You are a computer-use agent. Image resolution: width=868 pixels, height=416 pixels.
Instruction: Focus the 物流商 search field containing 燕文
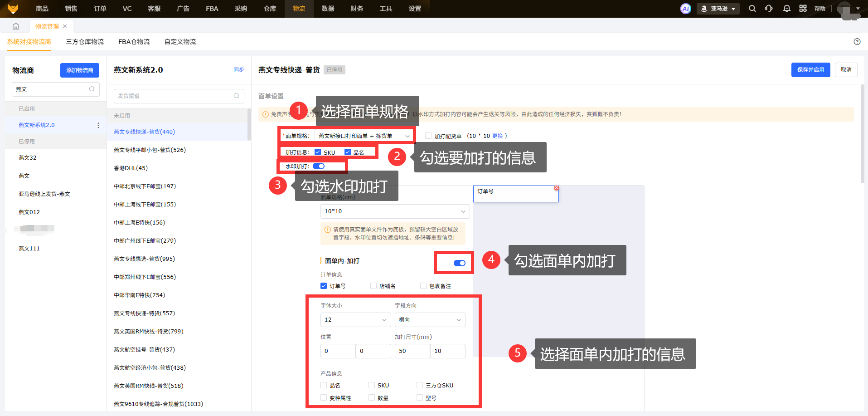(56, 89)
